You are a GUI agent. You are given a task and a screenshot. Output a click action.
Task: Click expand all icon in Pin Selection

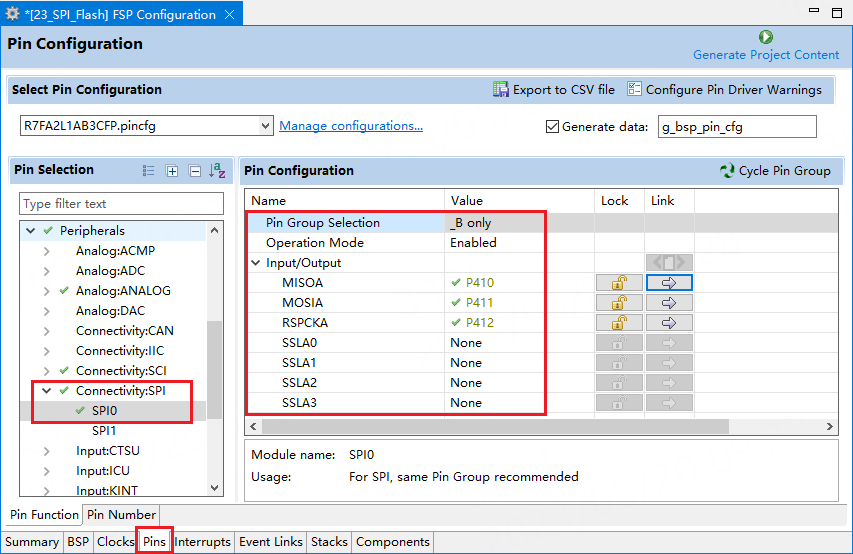click(172, 171)
